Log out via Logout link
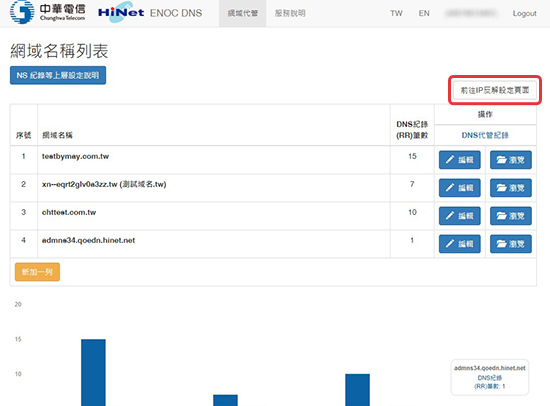The image size is (550, 406). 524,13
